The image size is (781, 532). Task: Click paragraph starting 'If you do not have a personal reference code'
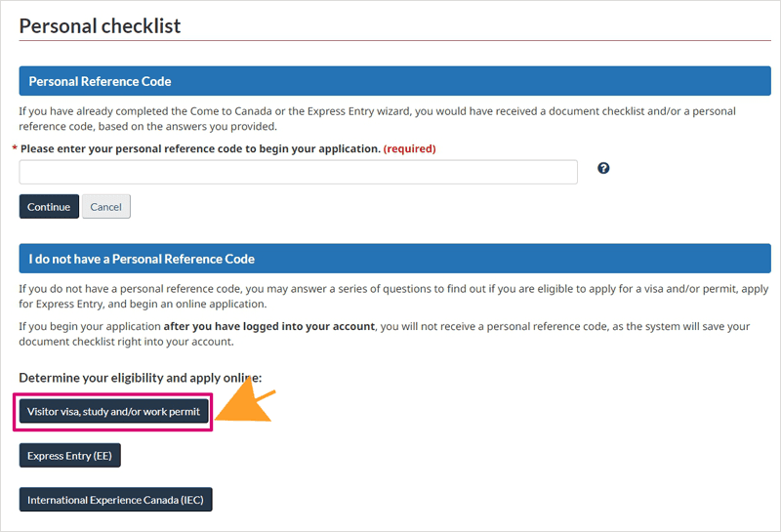(393, 296)
